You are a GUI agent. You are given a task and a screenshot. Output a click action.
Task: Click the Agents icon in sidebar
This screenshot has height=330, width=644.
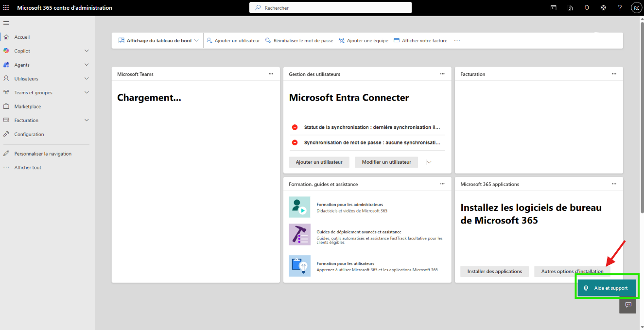[6, 65]
